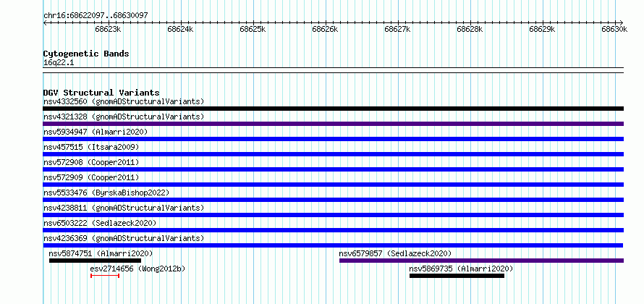Select the blue bar under nsv457515
The image size is (644, 304).
tap(333, 154)
